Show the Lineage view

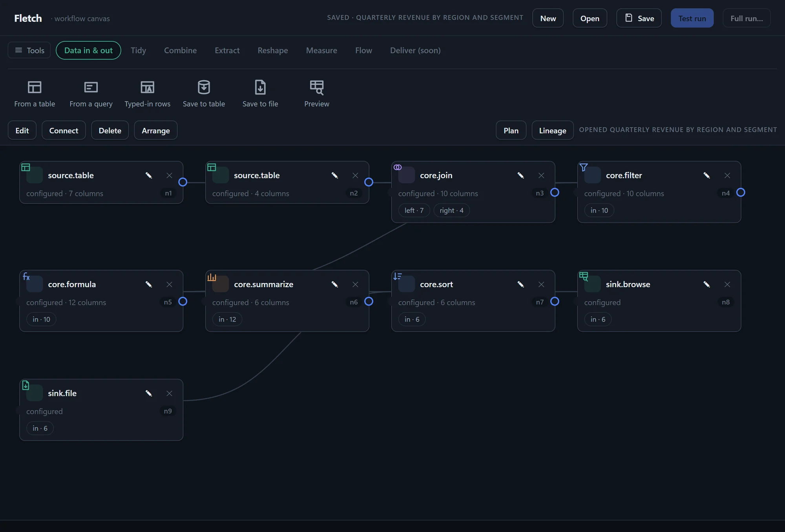(x=553, y=130)
